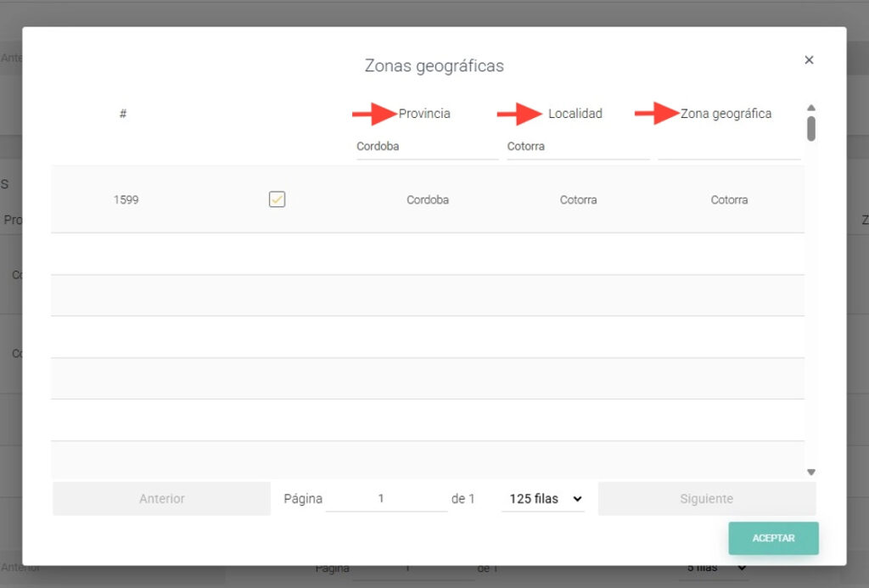Open the 125 filas rows dropdown
Screen dimensions: 869x588
pyautogui.click(x=543, y=499)
